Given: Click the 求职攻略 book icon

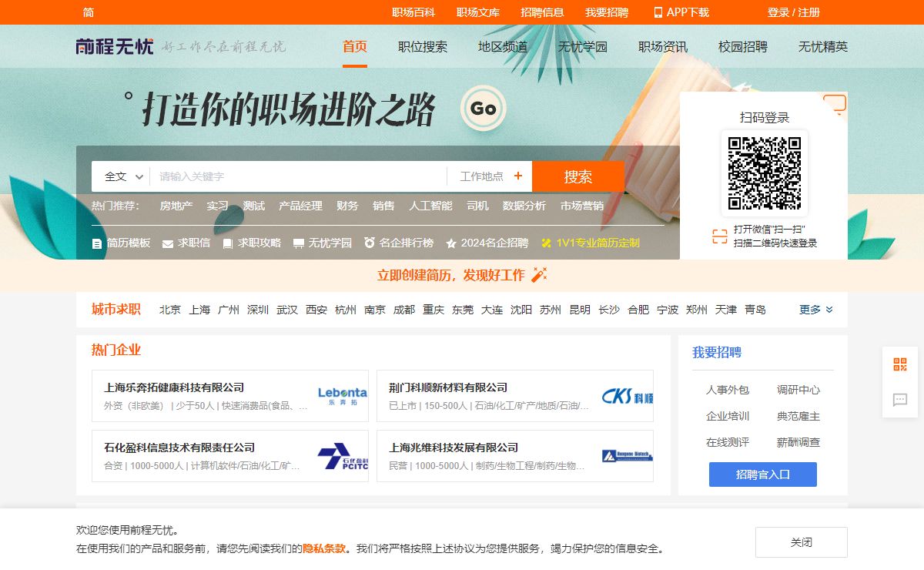Looking at the screenshot, I should [228, 243].
